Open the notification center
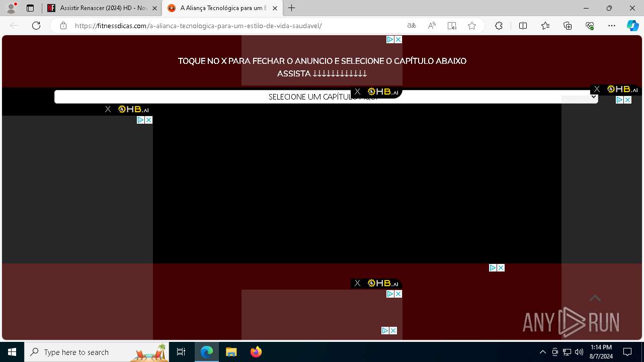 627,352
